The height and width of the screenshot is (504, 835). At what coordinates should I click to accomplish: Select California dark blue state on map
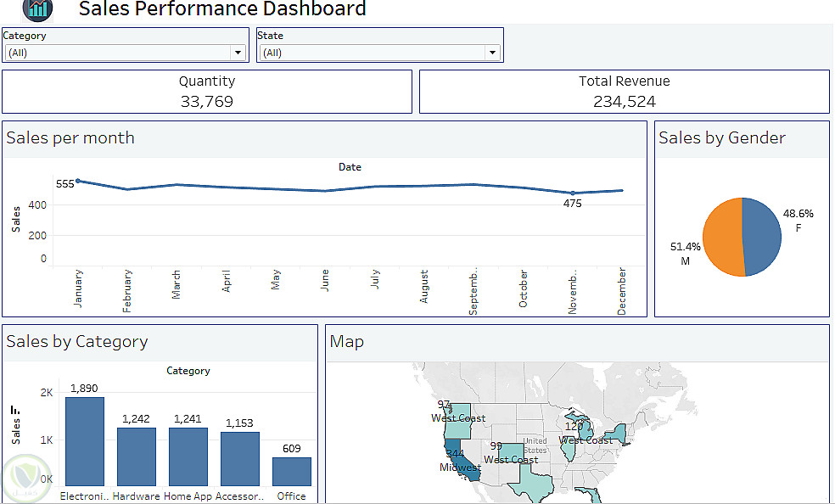coord(461,461)
